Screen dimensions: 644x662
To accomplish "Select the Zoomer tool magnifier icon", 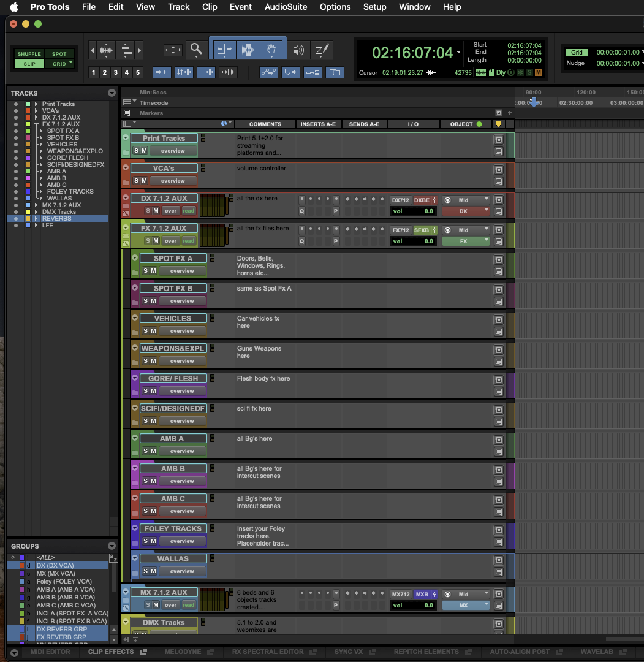I will pos(196,50).
